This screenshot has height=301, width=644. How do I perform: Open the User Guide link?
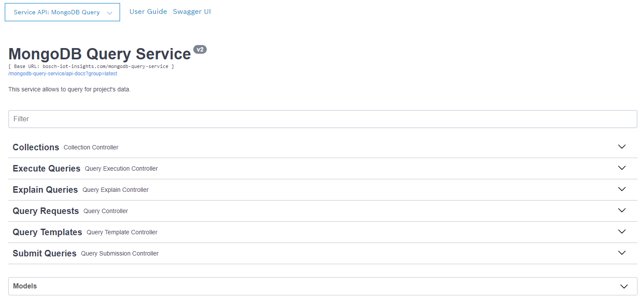(x=148, y=12)
